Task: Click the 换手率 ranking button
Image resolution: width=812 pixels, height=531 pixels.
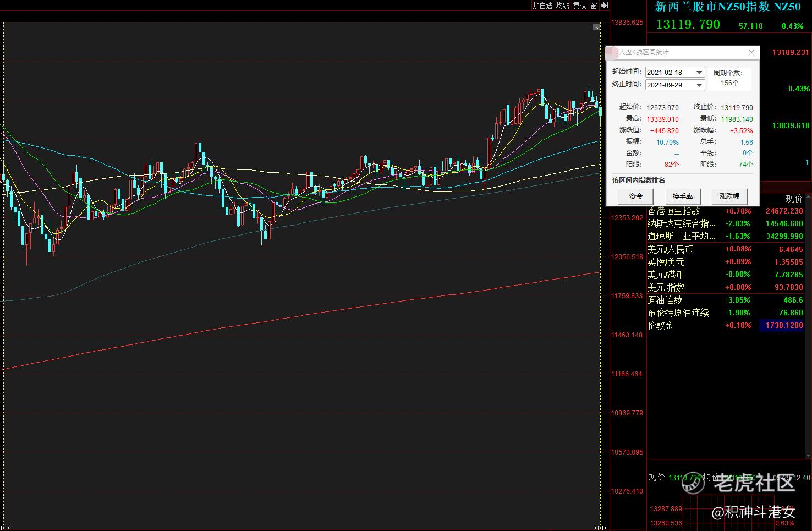Action: pos(683,196)
